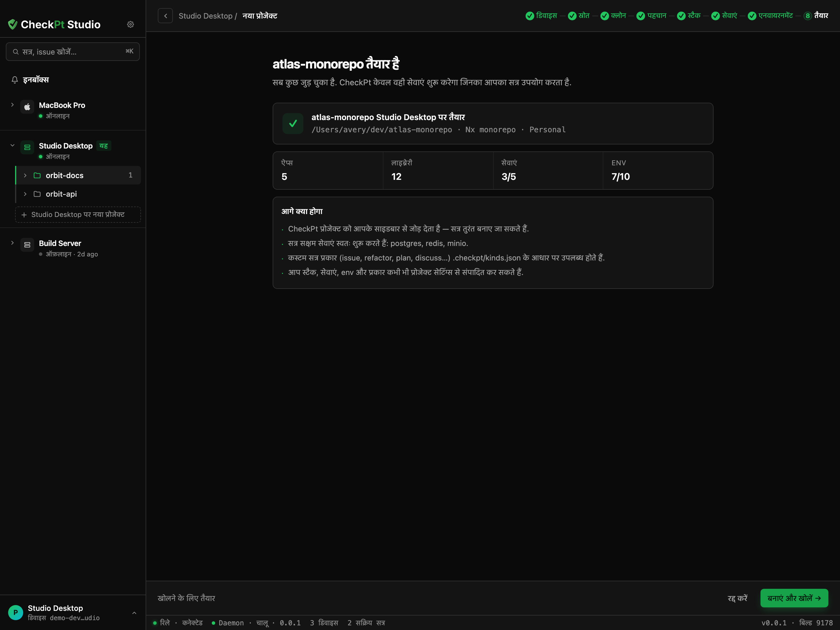This screenshot has height=630, width=840.
Task: Click the green checkmark ready badge
Action: tap(293, 123)
